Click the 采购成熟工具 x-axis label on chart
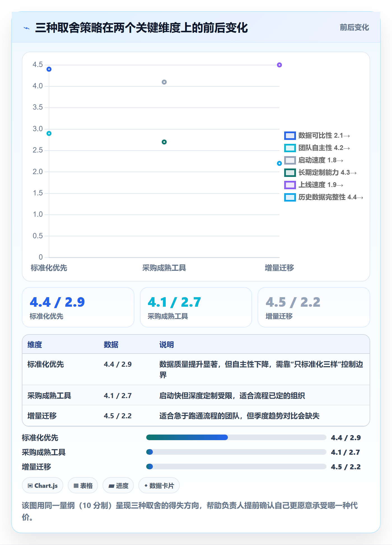Viewport: 392px width, 545px height. point(164,268)
